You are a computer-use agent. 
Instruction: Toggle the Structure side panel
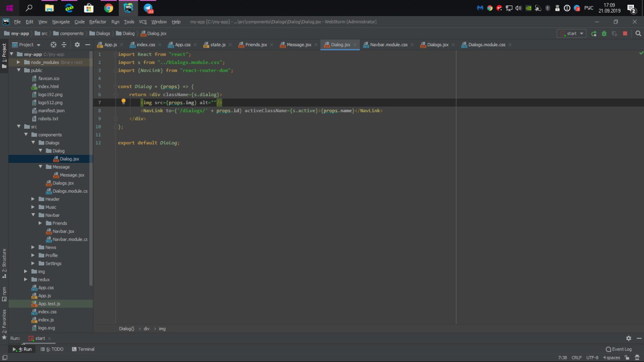(4, 263)
